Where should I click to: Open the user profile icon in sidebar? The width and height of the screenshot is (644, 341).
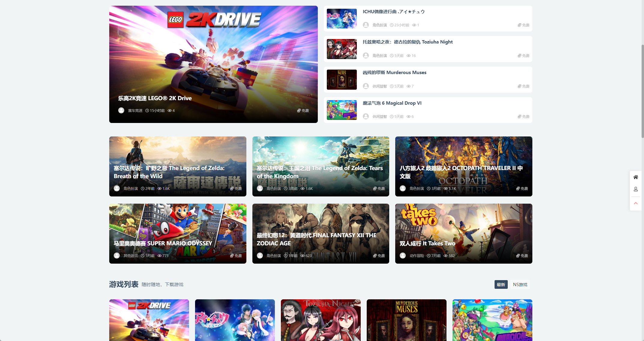[x=636, y=189]
